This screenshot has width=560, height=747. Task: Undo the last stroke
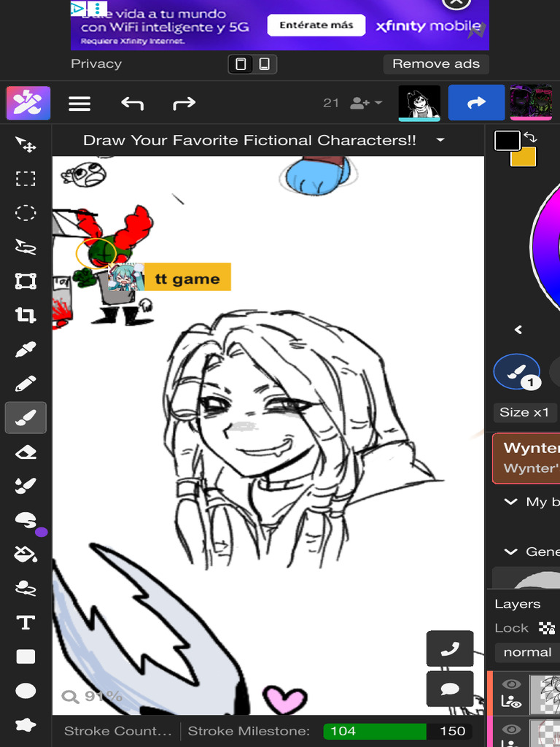132,103
